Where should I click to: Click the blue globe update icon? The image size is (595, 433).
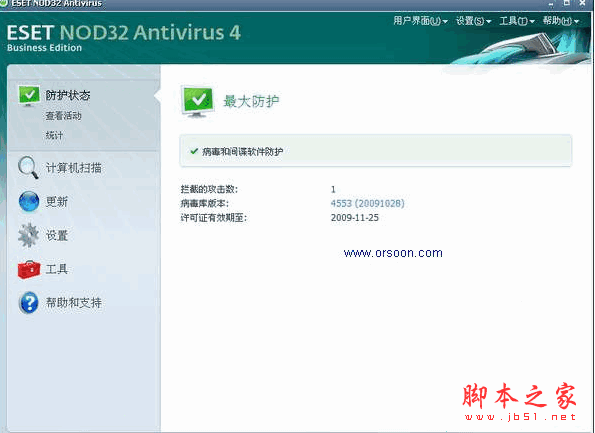click(x=29, y=202)
